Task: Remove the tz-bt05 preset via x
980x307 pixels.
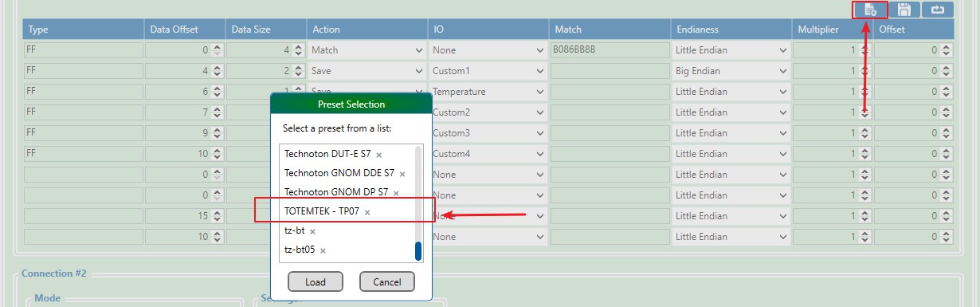Action: point(323,250)
